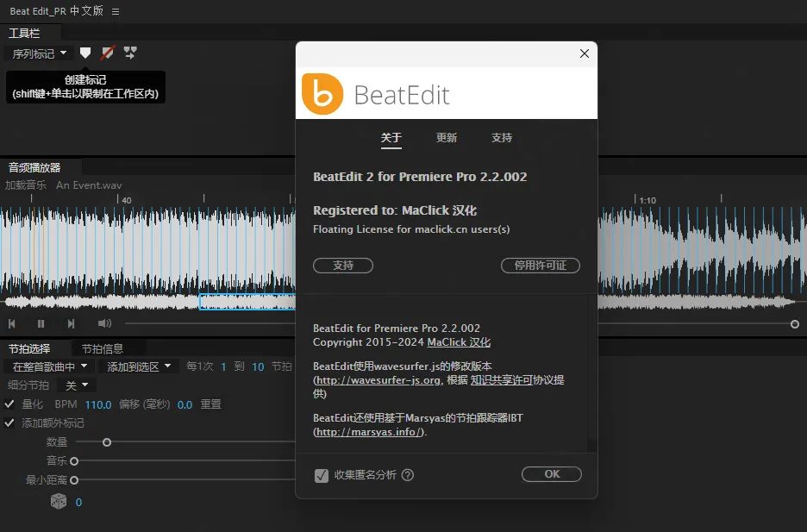This screenshot has width=807, height=532.
Task: Click the speaker volume icon
Action: [104, 323]
